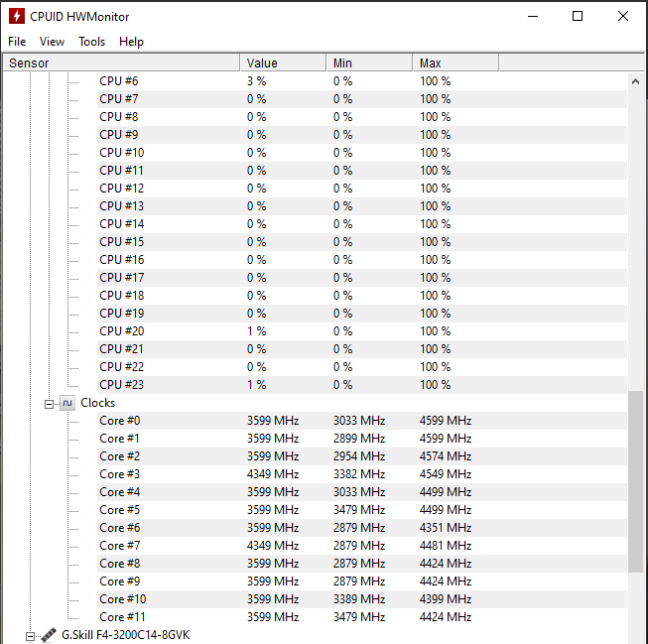This screenshot has height=644, width=648.
Task: Select the Core #5 clock row
Action: pyautogui.click(x=362, y=510)
